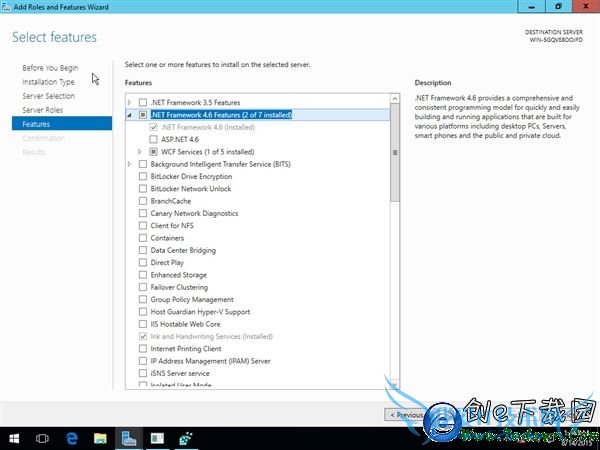
Task: Check Canary Network Diagnostics box
Action: click(143, 213)
